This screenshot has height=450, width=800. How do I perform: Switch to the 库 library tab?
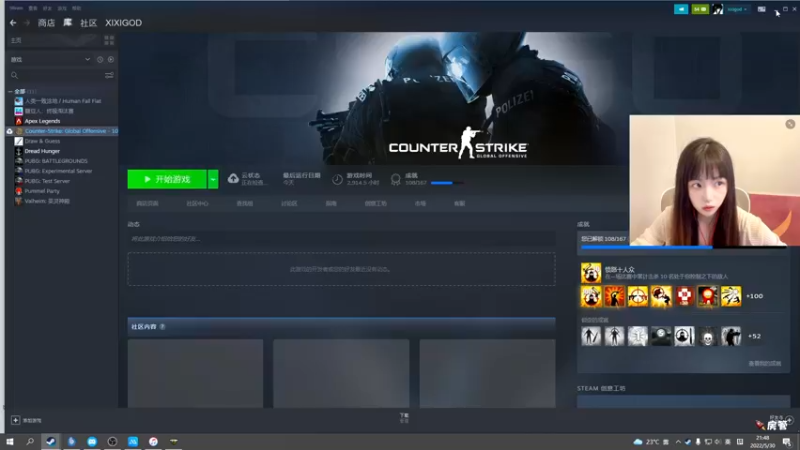pos(67,22)
